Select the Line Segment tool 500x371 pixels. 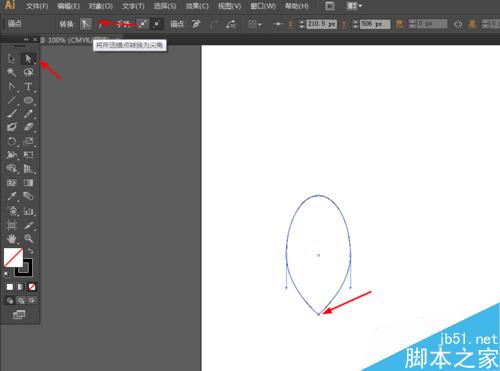tap(12, 100)
